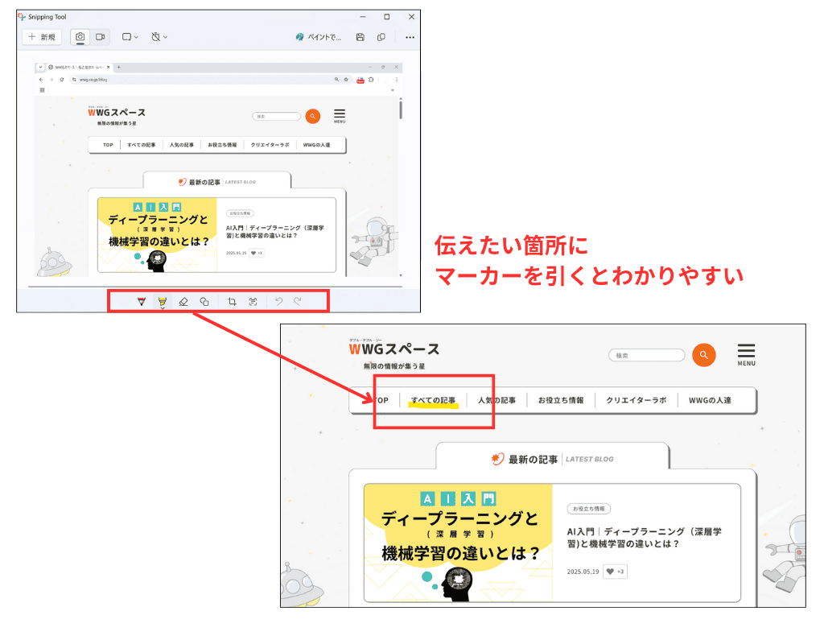Screen dimensions: 824x644
Task: Switch to screenshot capture mode
Action: (80, 37)
